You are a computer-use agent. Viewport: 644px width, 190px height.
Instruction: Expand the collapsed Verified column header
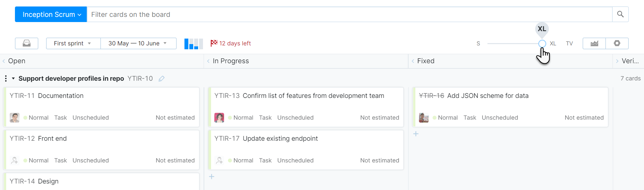(x=617, y=61)
